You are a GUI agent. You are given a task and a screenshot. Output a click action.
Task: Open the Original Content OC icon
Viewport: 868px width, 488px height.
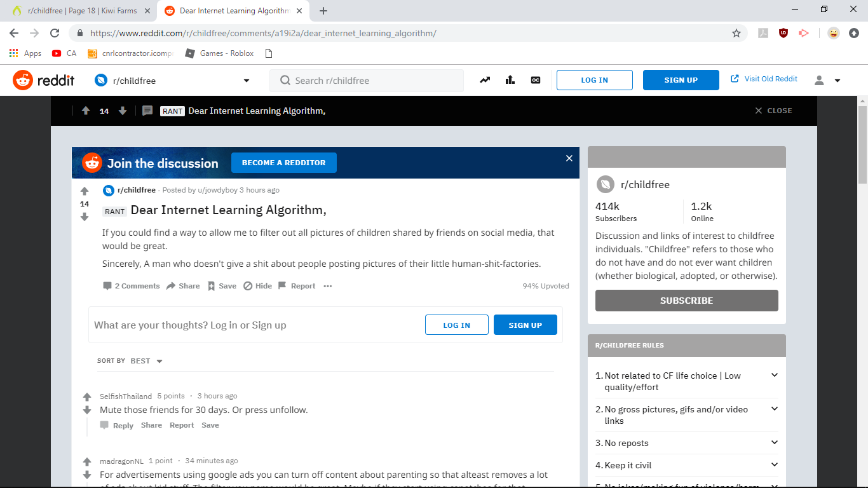(x=536, y=80)
